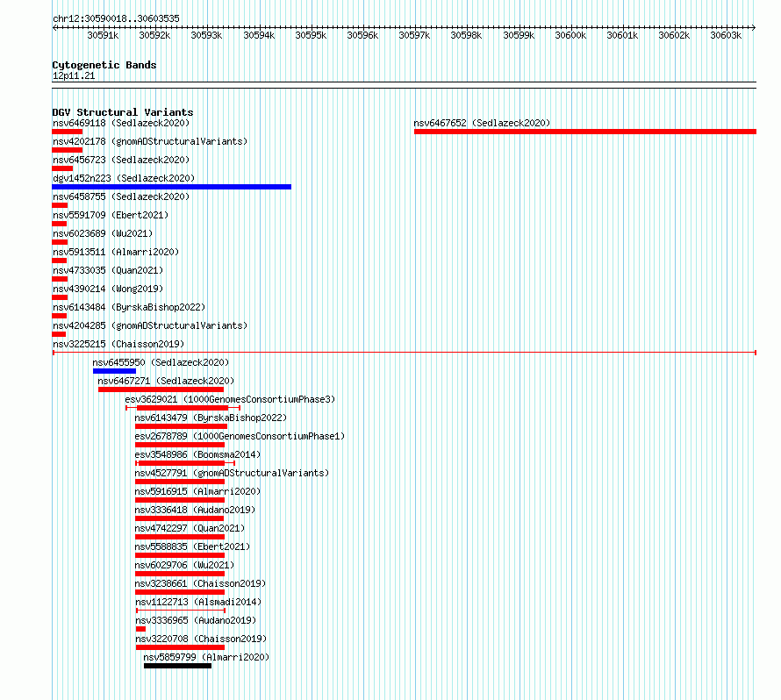Viewport: 781px width, 700px height.
Task: Open the nsv3336965 (Audano2019) label
Action: (196, 620)
